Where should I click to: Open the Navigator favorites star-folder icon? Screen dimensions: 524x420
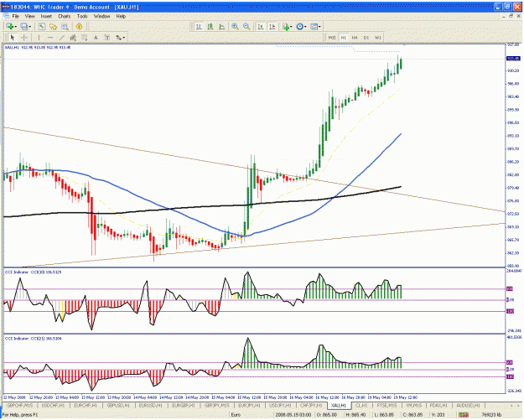click(x=53, y=26)
